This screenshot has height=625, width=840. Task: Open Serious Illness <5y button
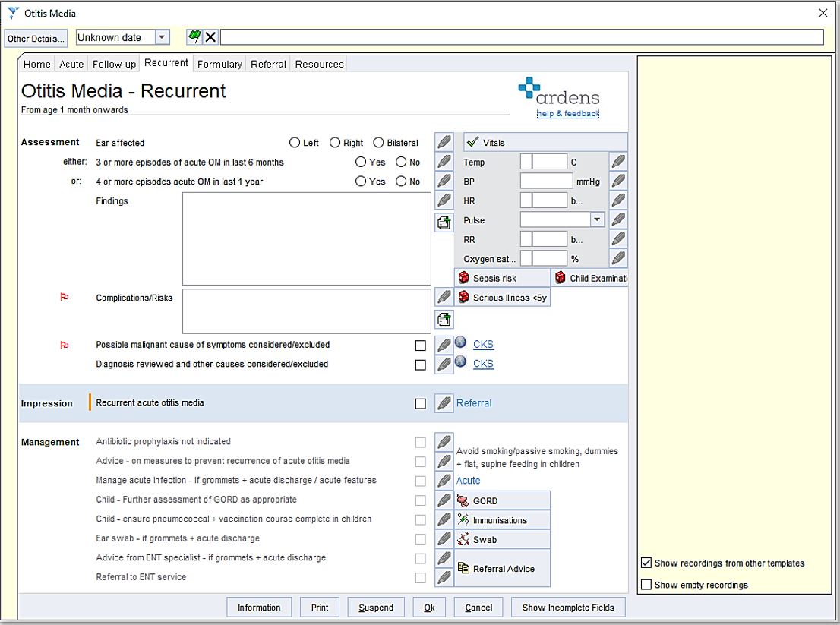point(503,297)
